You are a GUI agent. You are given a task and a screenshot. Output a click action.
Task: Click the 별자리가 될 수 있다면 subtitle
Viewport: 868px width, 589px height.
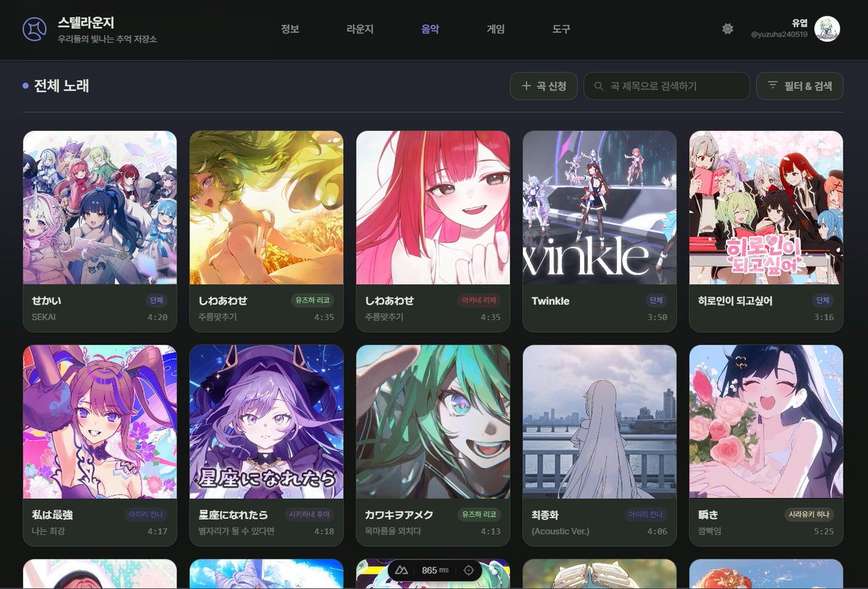[236, 531]
